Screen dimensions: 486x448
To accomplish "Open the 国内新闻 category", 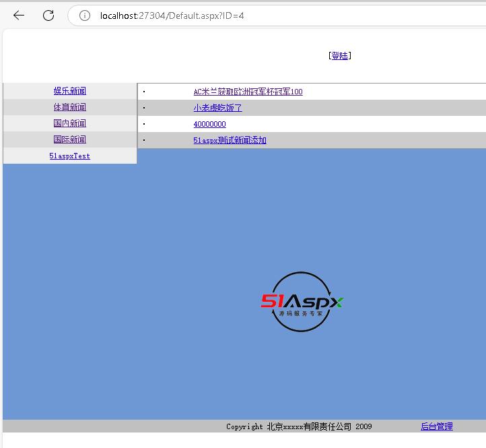I will (70, 123).
